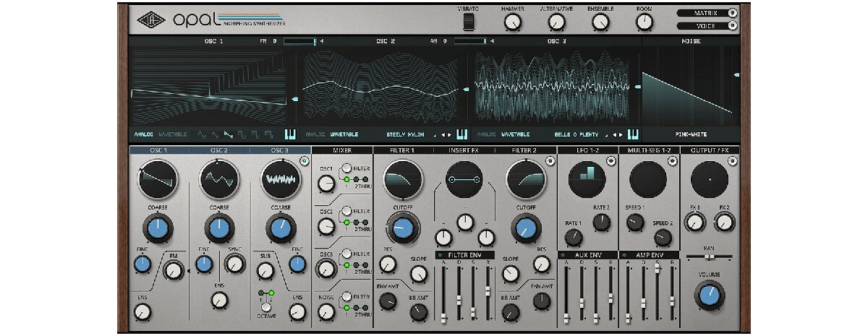
Task: Click the Insert FX routing display
Action: [x=465, y=179]
